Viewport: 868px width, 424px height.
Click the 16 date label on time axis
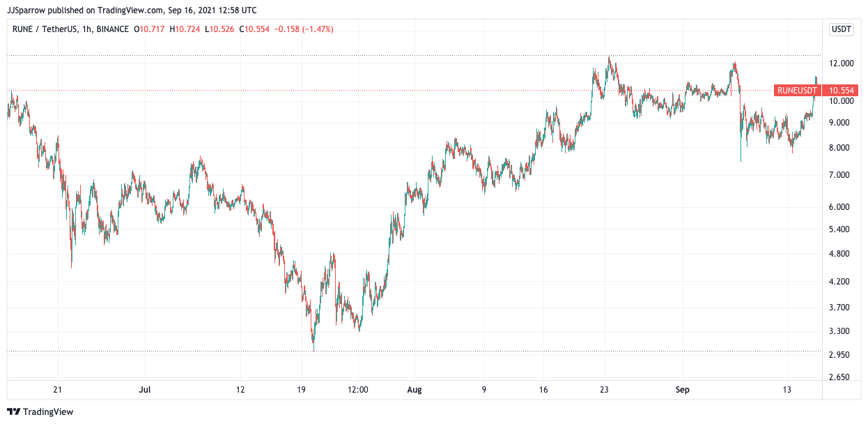(544, 390)
